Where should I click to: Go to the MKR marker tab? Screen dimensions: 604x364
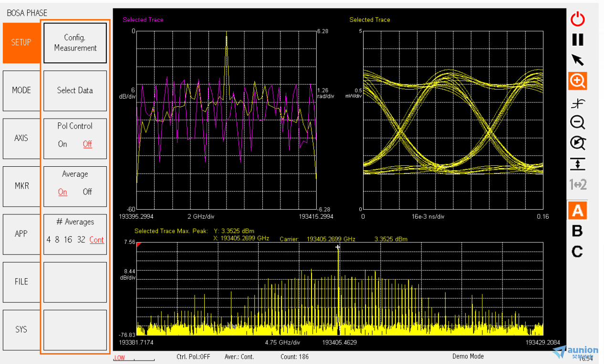pyautogui.click(x=21, y=186)
